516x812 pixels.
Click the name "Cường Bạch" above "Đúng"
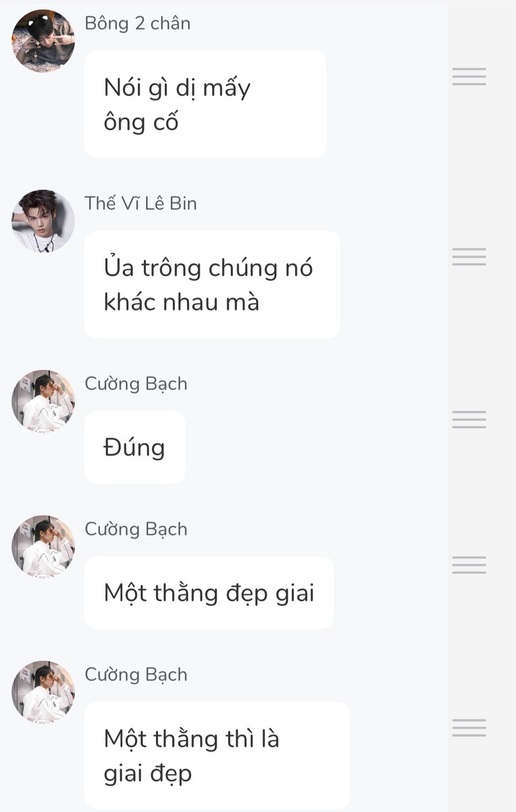tap(136, 384)
